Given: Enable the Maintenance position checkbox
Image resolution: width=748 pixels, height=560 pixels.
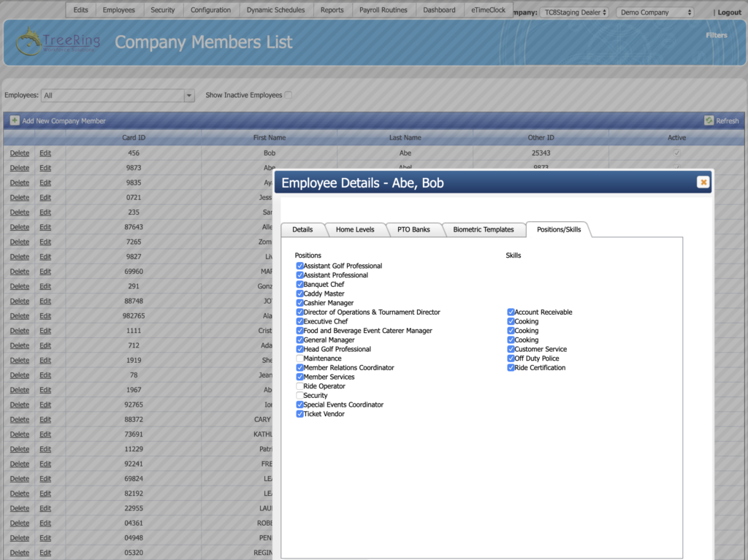Looking at the screenshot, I should click(299, 358).
